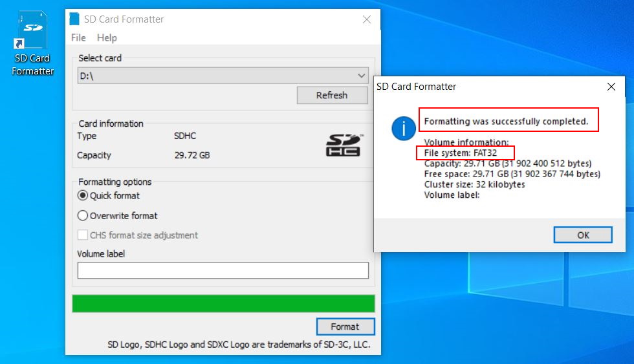Screen dimensions: 634x364
Task: Click the 29.72 GB capacity value
Action: coord(192,155)
